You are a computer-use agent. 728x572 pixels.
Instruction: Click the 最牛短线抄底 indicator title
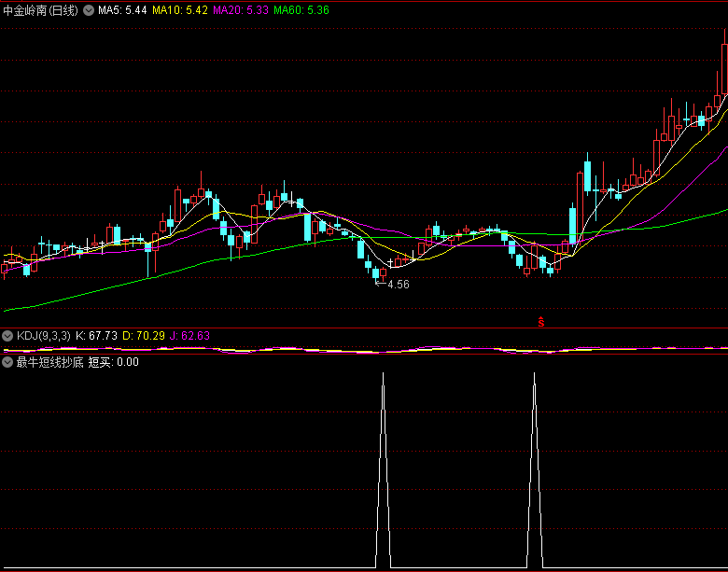coord(50,362)
